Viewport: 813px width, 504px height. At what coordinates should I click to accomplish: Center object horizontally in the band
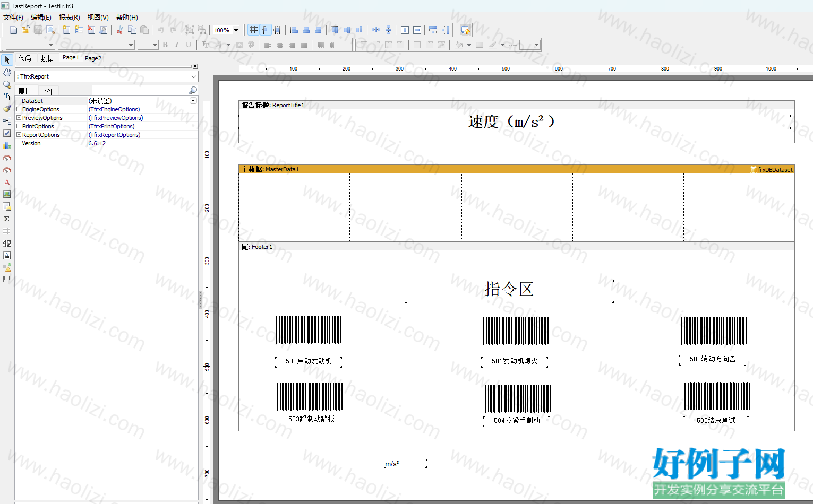405,30
